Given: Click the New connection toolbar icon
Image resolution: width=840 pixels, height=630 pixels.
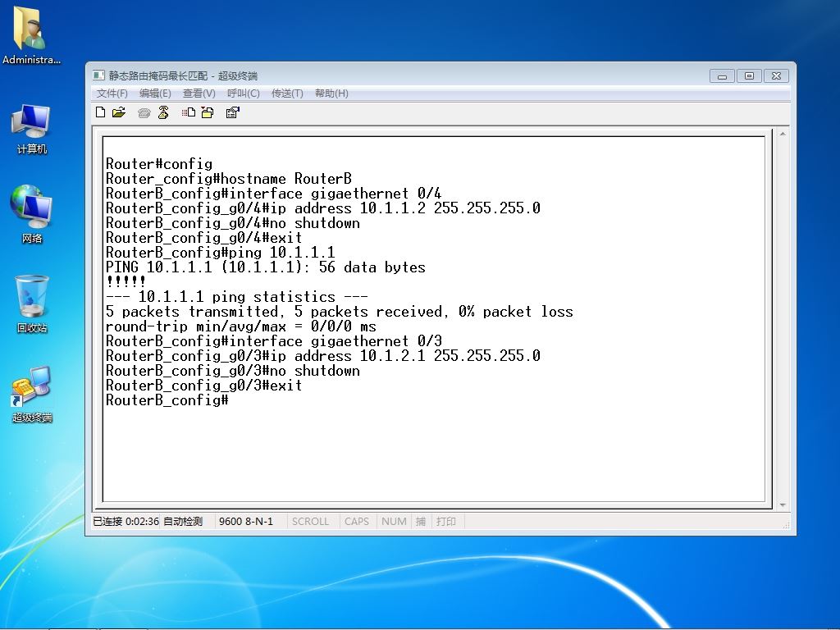Looking at the screenshot, I should pyautogui.click(x=100, y=112).
